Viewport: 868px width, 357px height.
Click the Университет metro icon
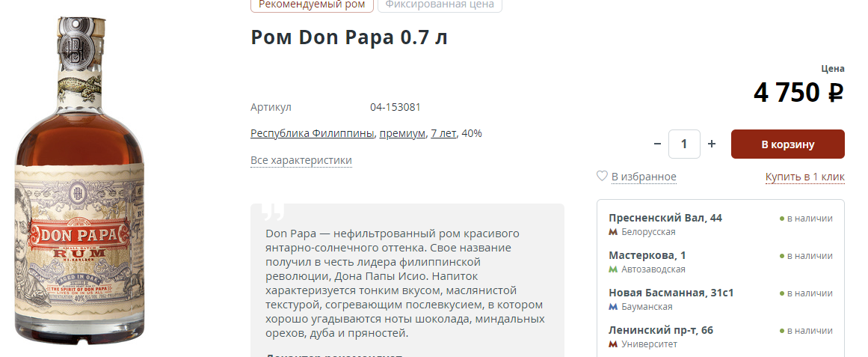pyautogui.click(x=613, y=344)
